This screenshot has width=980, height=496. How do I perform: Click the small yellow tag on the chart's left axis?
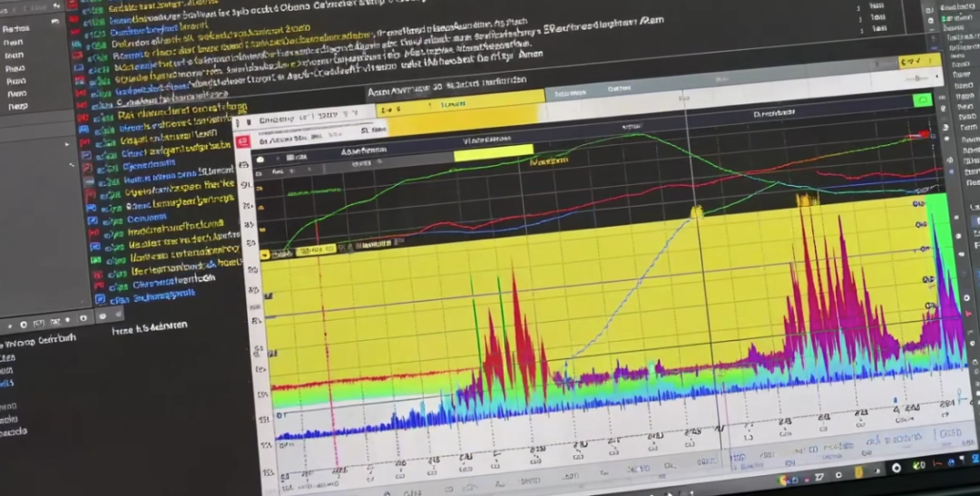(x=265, y=256)
